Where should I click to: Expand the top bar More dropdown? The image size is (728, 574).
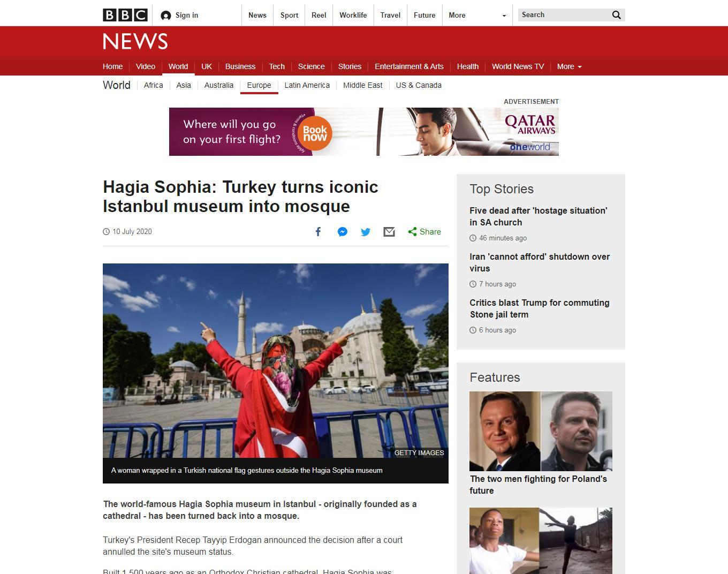click(x=477, y=15)
